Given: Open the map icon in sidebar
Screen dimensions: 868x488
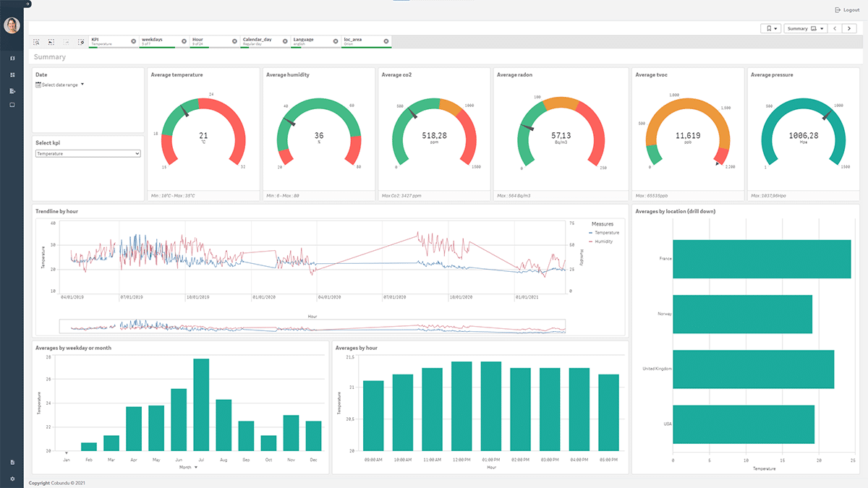Looking at the screenshot, I should point(12,58).
